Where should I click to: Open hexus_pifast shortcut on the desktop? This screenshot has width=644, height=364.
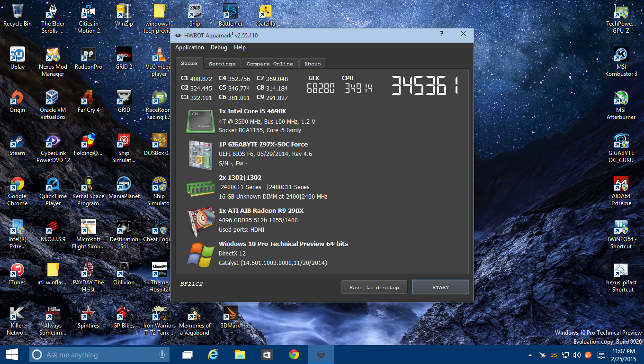pos(621,277)
